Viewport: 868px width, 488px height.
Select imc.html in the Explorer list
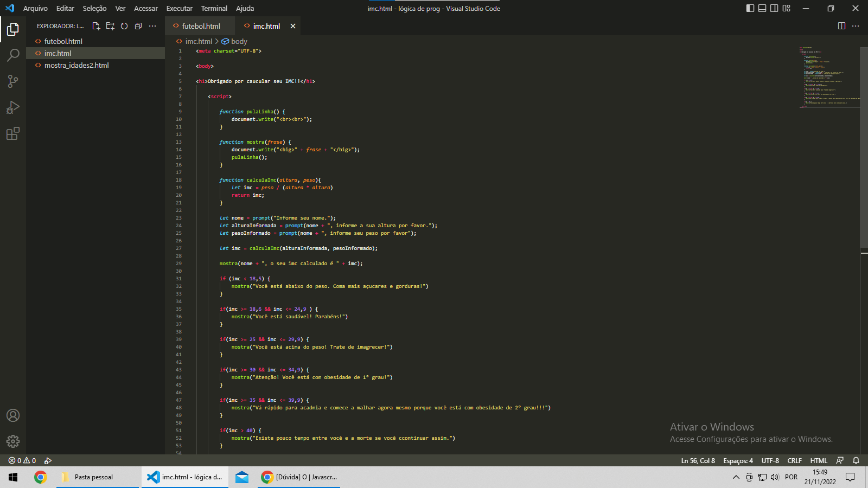click(x=95, y=53)
